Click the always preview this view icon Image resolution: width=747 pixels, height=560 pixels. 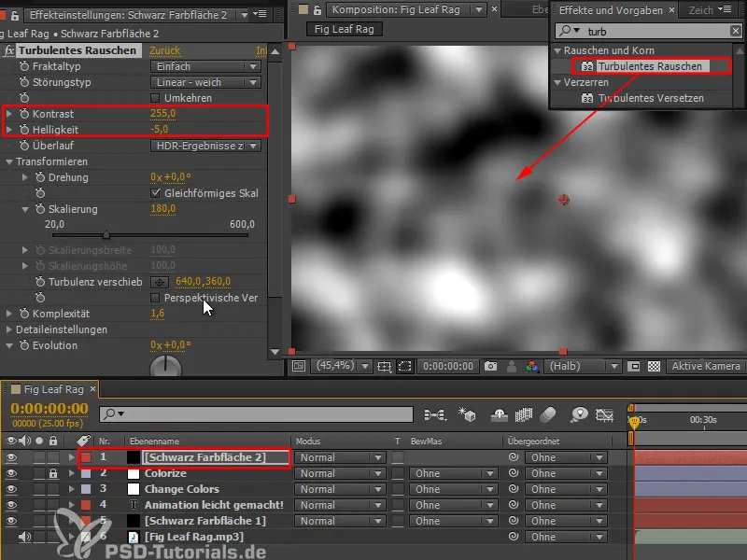click(x=299, y=366)
